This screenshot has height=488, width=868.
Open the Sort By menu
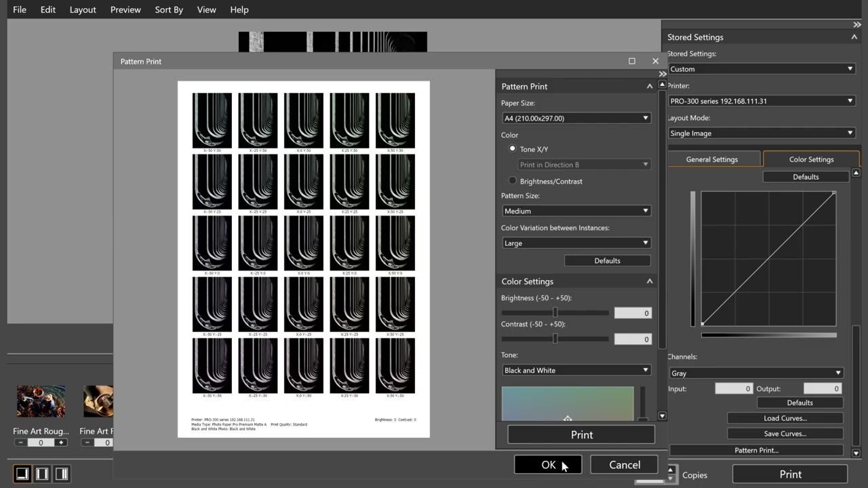pyautogui.click(x=169, y=9)
